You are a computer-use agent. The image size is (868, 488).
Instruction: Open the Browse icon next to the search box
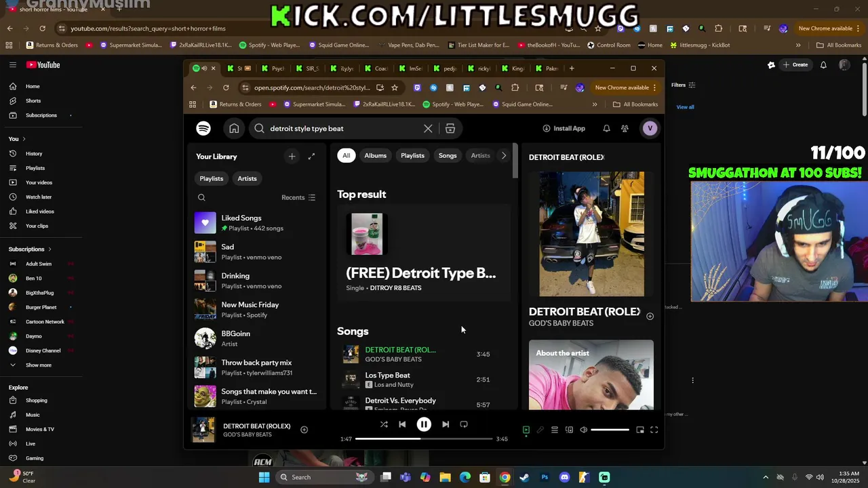[450, 128]
